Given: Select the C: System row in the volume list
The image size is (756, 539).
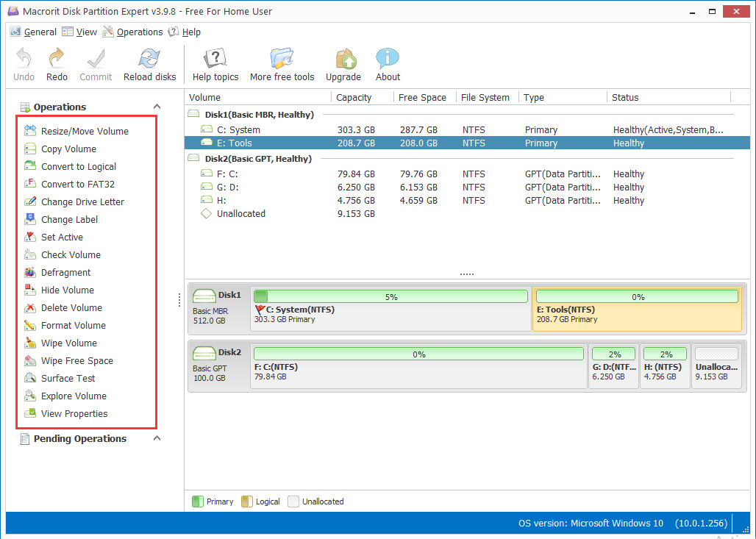Looking at the screenshot, I should [x=238, y=129].
